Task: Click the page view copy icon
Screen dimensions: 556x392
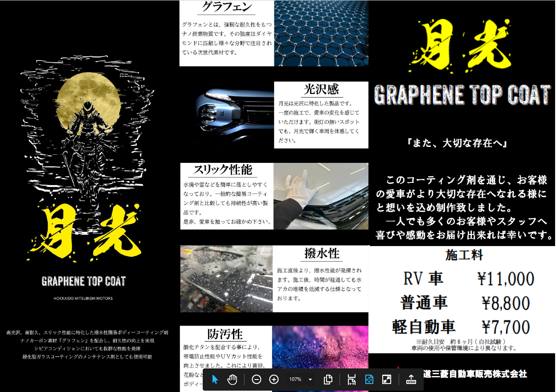Action: (x=328, y=380)
